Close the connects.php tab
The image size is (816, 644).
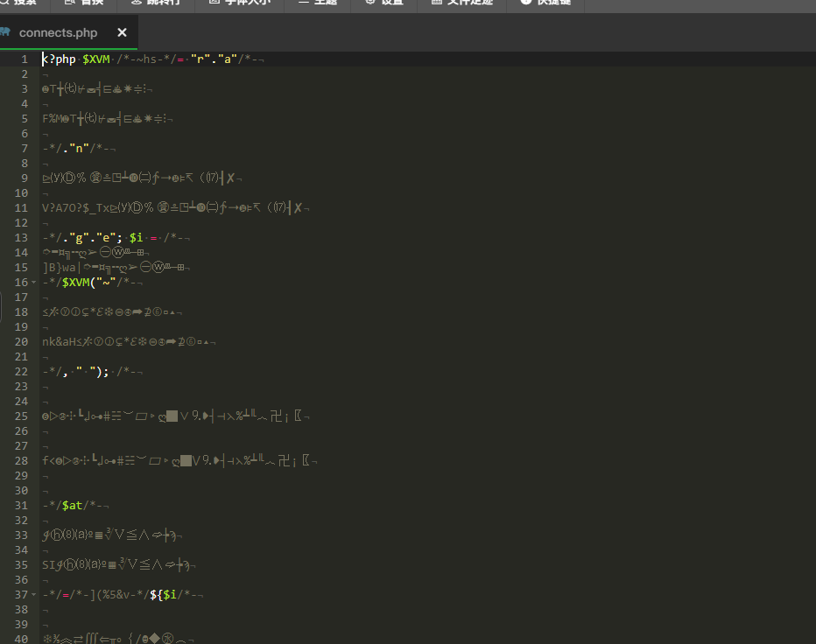(x=122, y=32)
